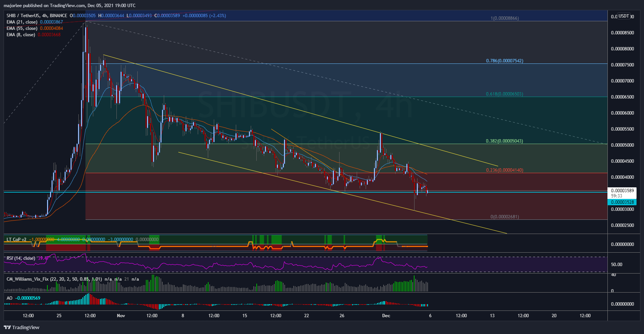Click the AO value -0.00000569
The width and height of the screenshot is (644, 334).
tap(28, 298)
